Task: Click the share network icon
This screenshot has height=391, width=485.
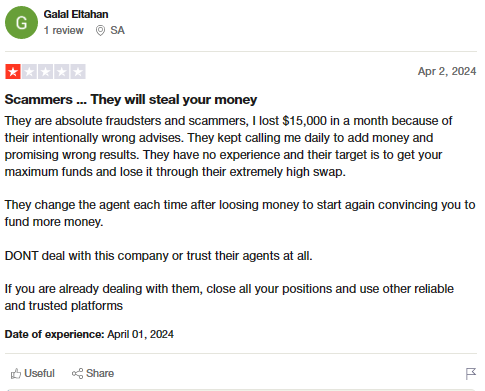Action: 77,374
